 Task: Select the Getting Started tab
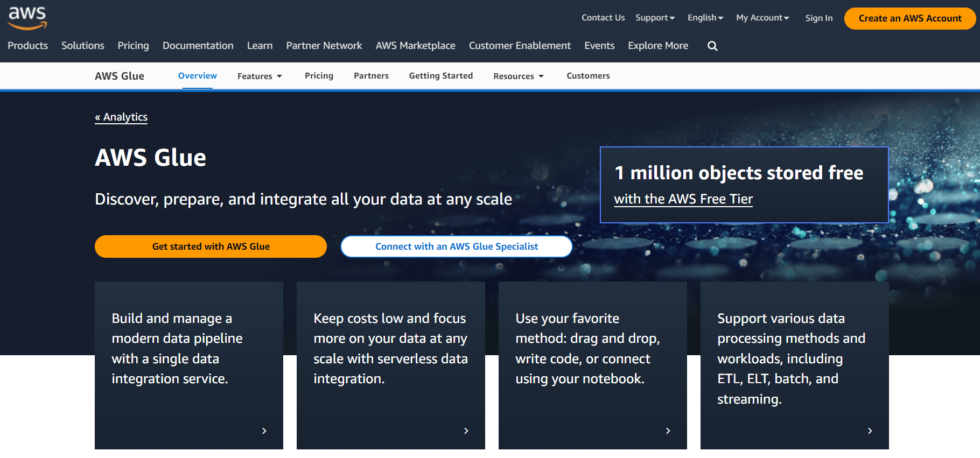[x=441, y=76]
